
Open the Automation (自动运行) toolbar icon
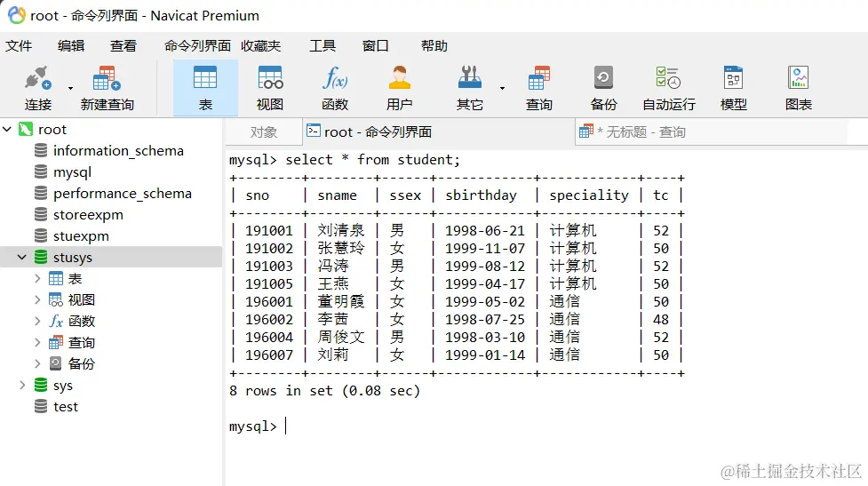coord(668,78)
